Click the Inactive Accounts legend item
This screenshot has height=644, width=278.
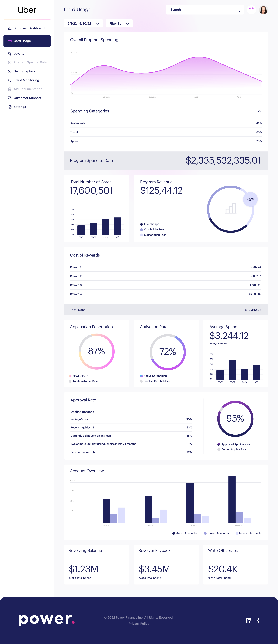249,533
